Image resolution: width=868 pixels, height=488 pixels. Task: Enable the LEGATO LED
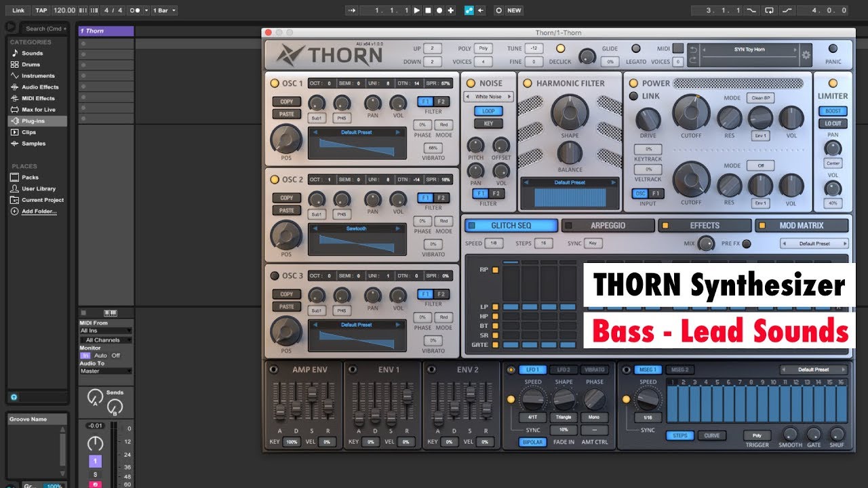click(636, 48)
